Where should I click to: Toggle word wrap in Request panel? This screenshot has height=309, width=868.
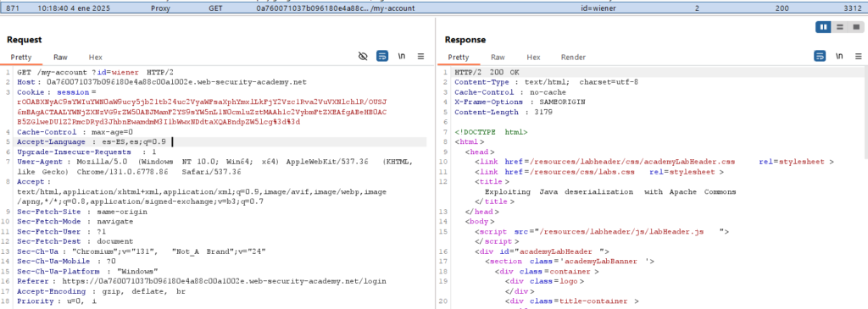(x=382, y=57)
